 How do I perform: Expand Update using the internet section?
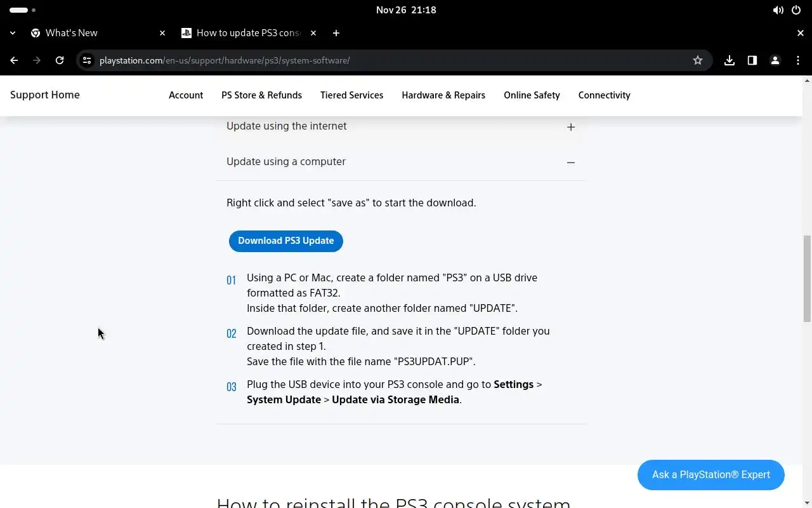click(401, 126)
